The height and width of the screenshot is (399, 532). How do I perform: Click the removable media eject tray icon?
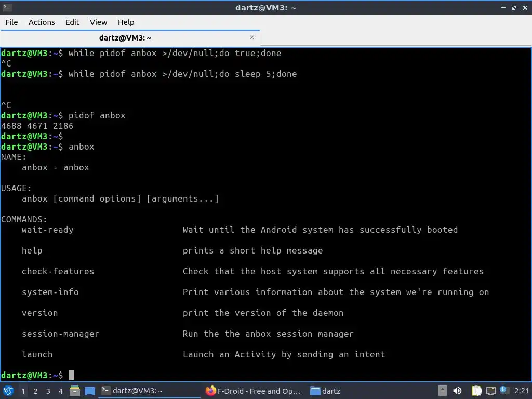click(443, 391)
